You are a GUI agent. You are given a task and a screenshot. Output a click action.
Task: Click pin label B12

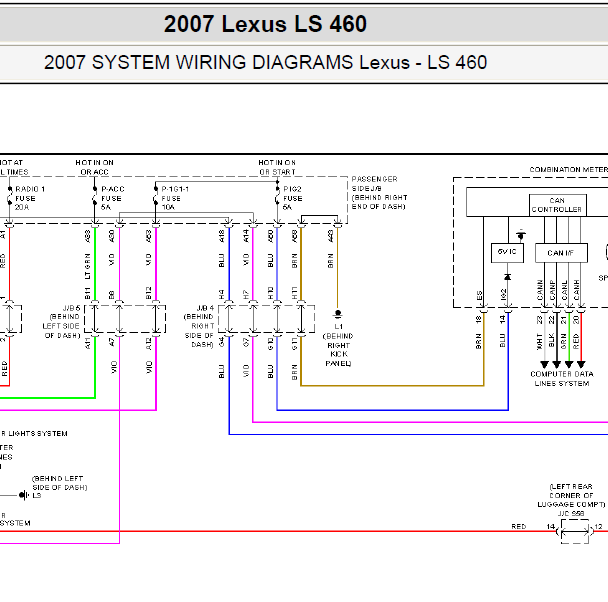[149, 293]
